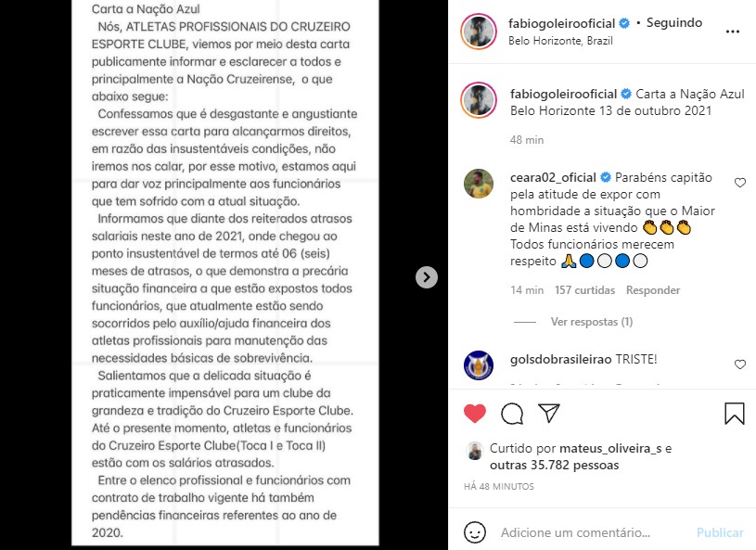Click Responder under ceara02_oficial comment
Screen dimensions: 756x550
(653, 290)
